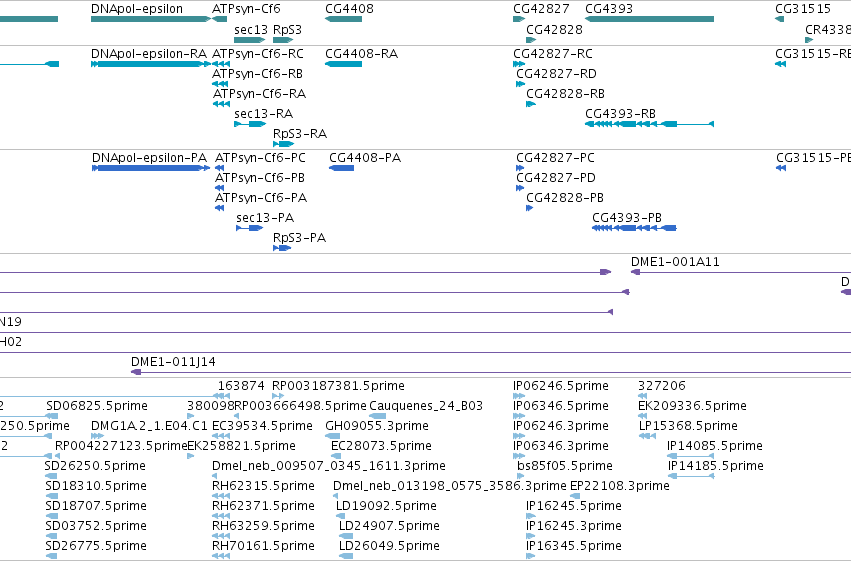Click the CG4393-RB transcript exon glyph
Image resolution: width=851 pixels, height=561 pixels.
coord(649,124)
